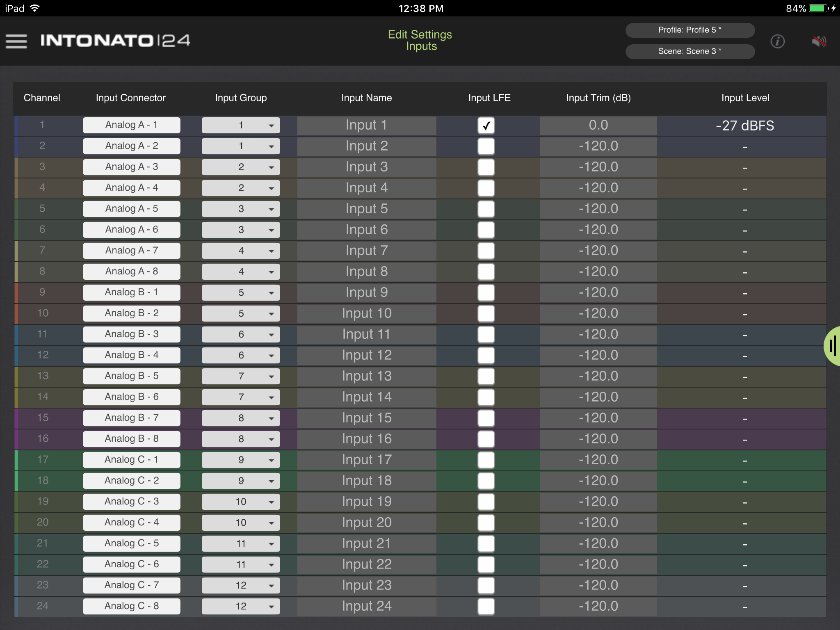Image resolution: width=840 pixels, height=630 pixels.
Task: Open the green side panel handle
Action: click(833, 346)
